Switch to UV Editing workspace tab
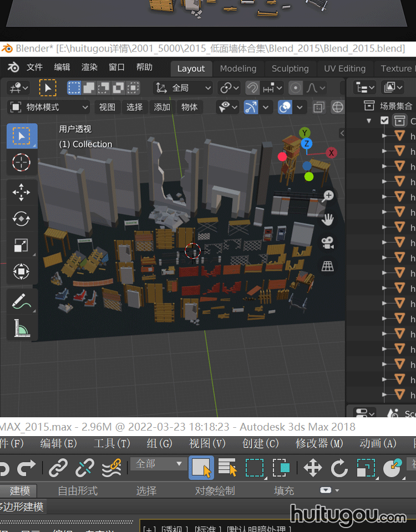 [344, 69]
